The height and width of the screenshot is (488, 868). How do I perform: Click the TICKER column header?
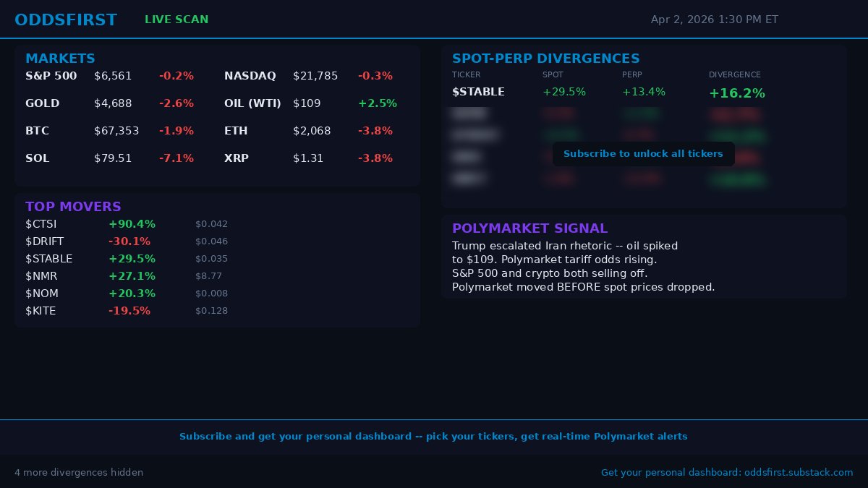coord(467,74)
